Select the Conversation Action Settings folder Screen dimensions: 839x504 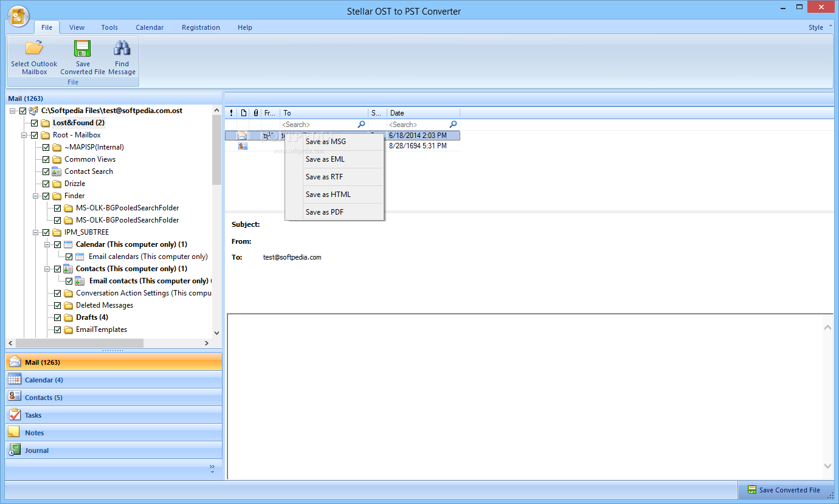tap(143, 293)
